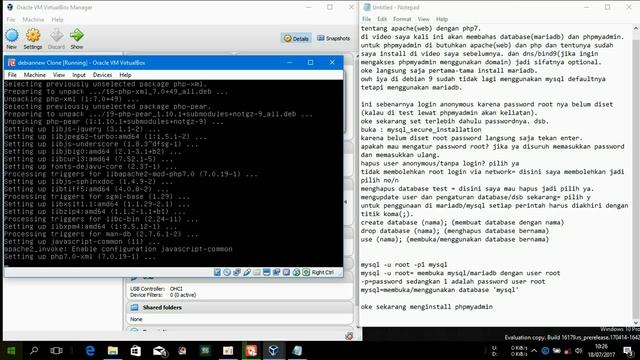This screenshot has height=360, width=640.
Task: Open File menu in the debian VM window
Action: (x=12, y=75)
